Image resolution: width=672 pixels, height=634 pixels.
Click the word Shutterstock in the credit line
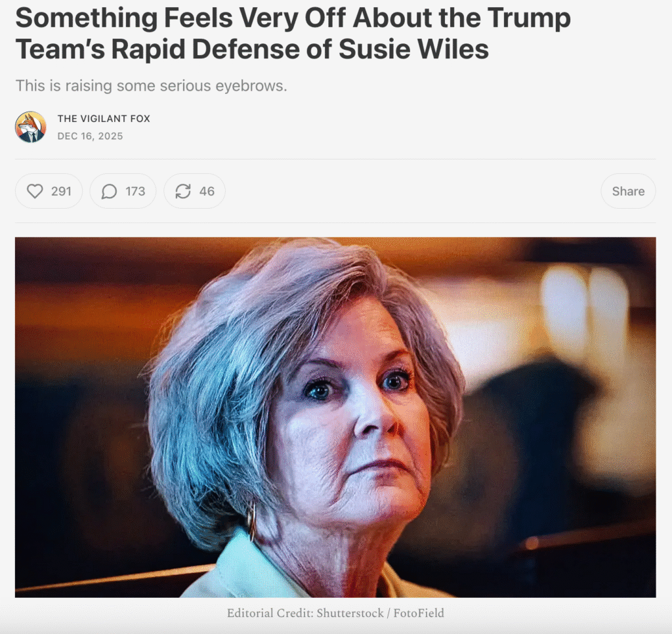(350, 613)
